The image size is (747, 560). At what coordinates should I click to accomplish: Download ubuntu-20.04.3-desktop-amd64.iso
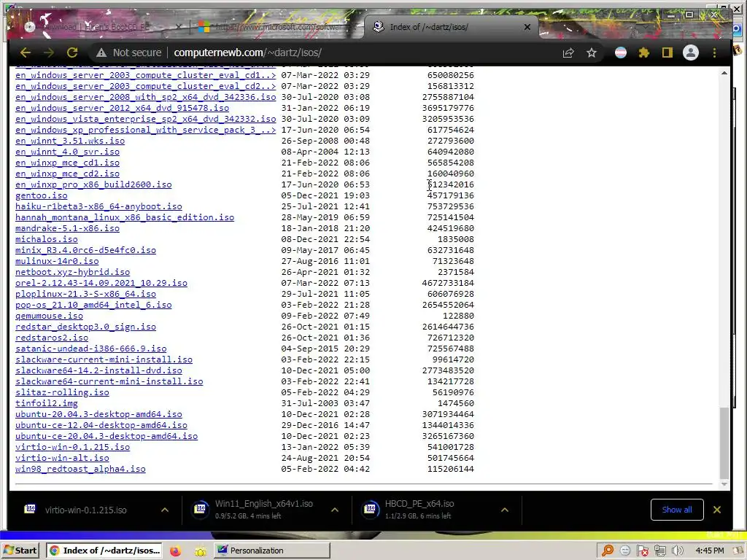point(98,414)
